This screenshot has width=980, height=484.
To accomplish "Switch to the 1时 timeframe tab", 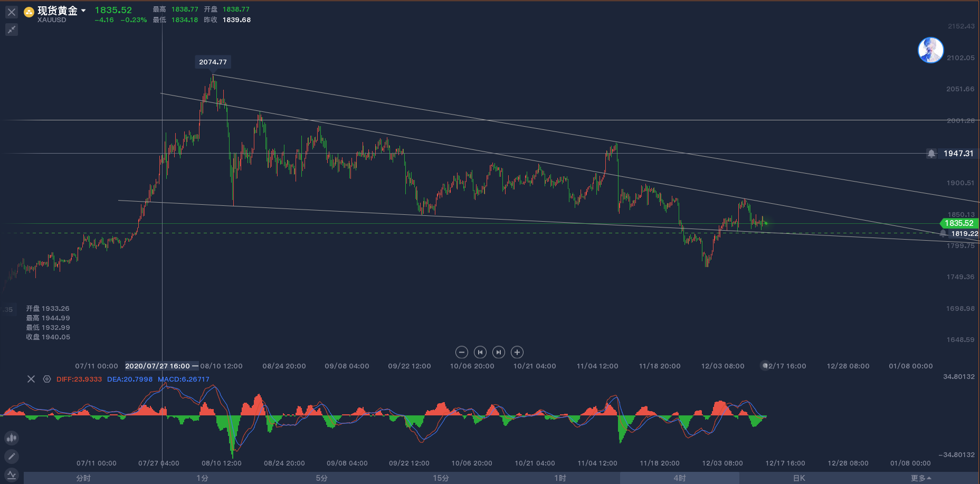I will pos(560,478).
